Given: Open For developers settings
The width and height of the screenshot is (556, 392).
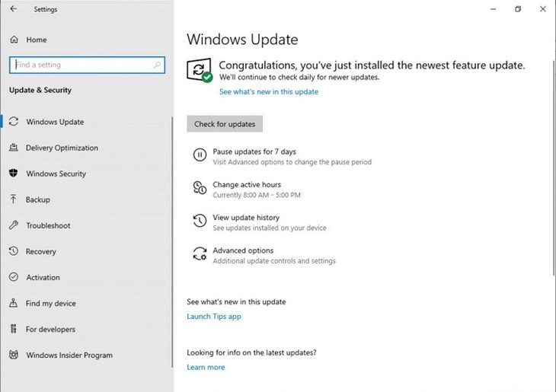Looking at the screenshot, I should pos(50,330).
